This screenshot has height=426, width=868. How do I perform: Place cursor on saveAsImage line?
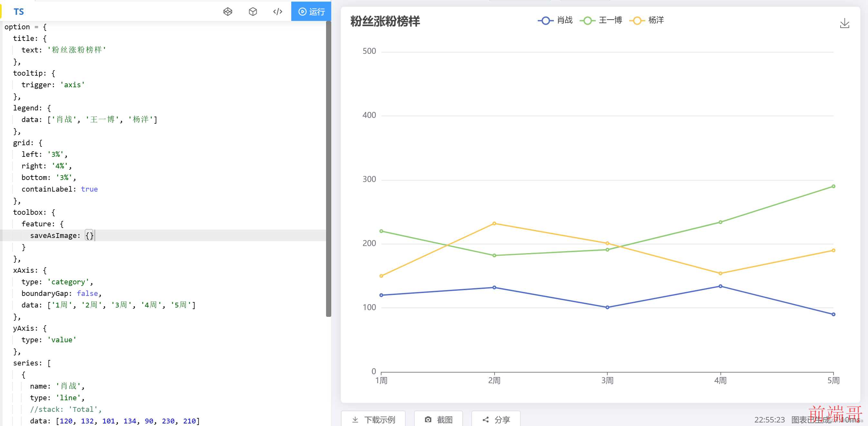point(163,235)
